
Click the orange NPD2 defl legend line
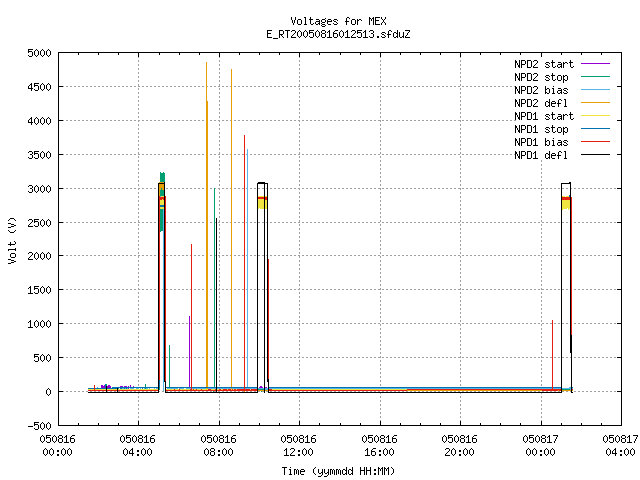(595, 103)
